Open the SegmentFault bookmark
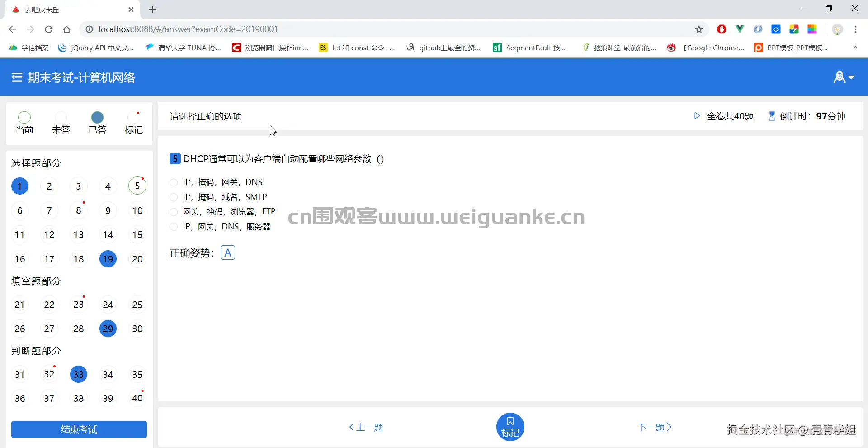The image size is (868, 448). (x=529, y=48)
